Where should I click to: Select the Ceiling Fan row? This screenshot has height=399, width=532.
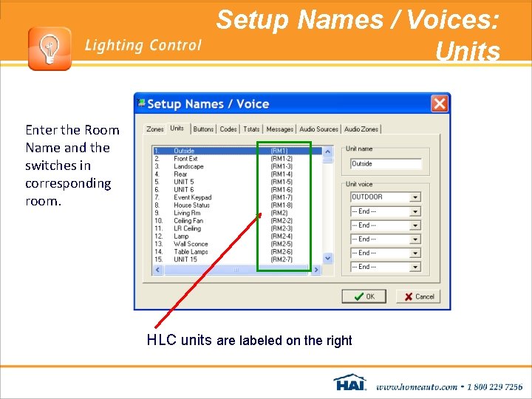pos(237,221)
